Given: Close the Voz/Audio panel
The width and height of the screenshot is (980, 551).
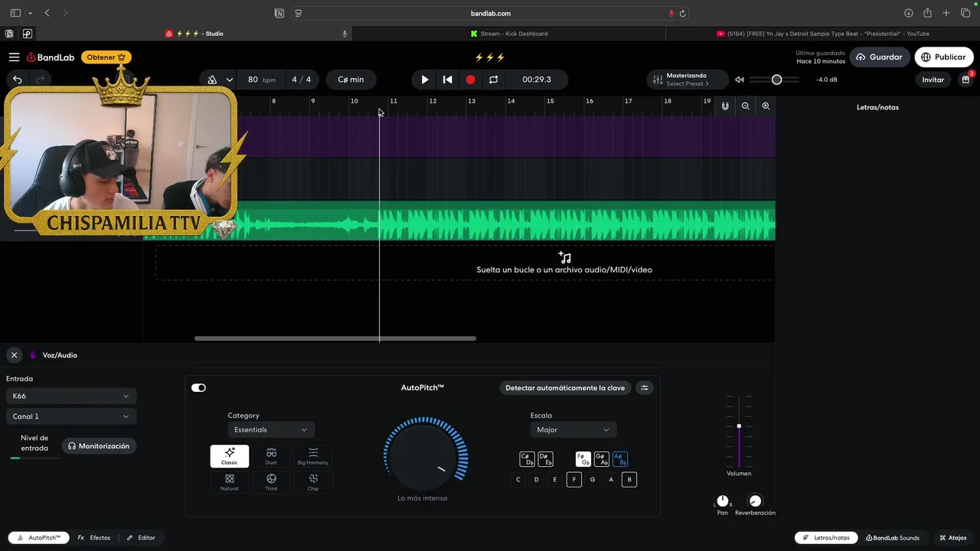Looking at the screenshot, I should pyautogui.click(x=14, y=355).
